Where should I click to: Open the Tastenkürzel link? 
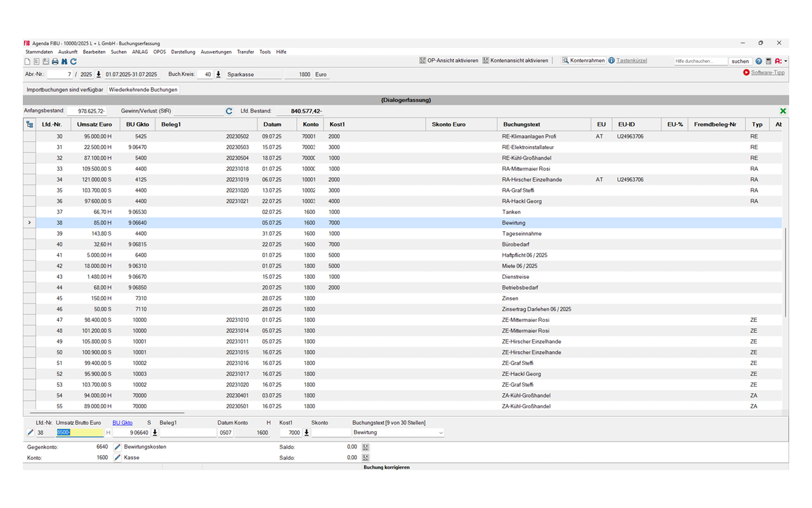(631, 61)
